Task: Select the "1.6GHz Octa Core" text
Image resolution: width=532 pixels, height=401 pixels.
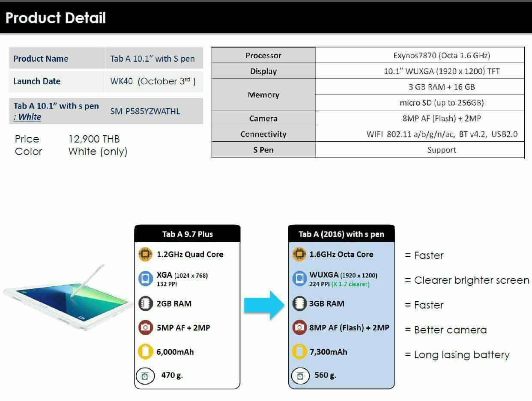Action: click(x=341, y=254)
